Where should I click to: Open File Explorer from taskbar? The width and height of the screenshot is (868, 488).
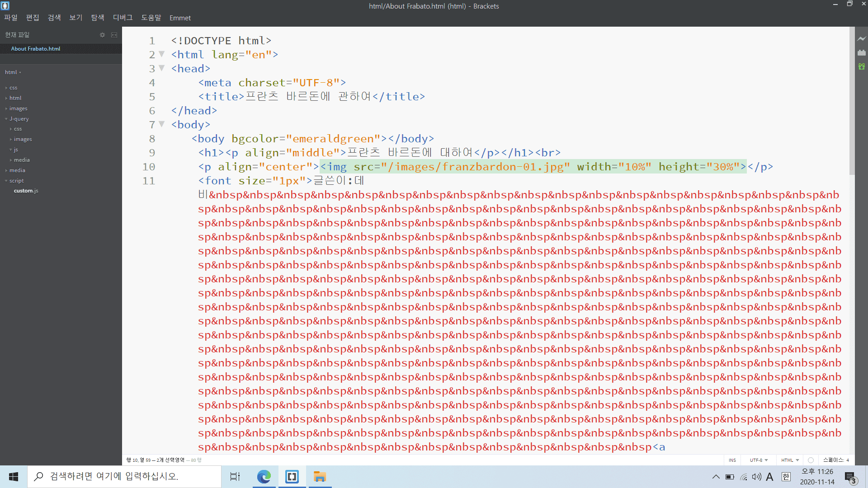click(x=320, y=477)
